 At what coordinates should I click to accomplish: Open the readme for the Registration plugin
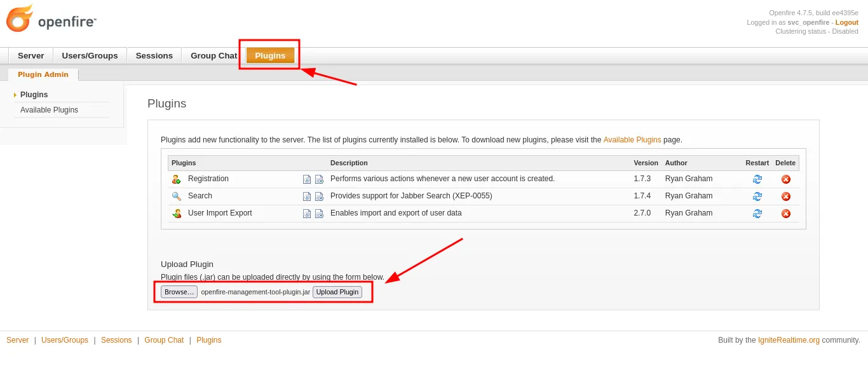(x=307, y=179)
